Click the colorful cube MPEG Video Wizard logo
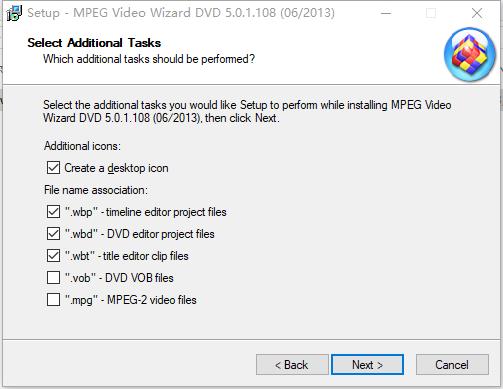Screen dimensions: 503x389 (470, 54)
